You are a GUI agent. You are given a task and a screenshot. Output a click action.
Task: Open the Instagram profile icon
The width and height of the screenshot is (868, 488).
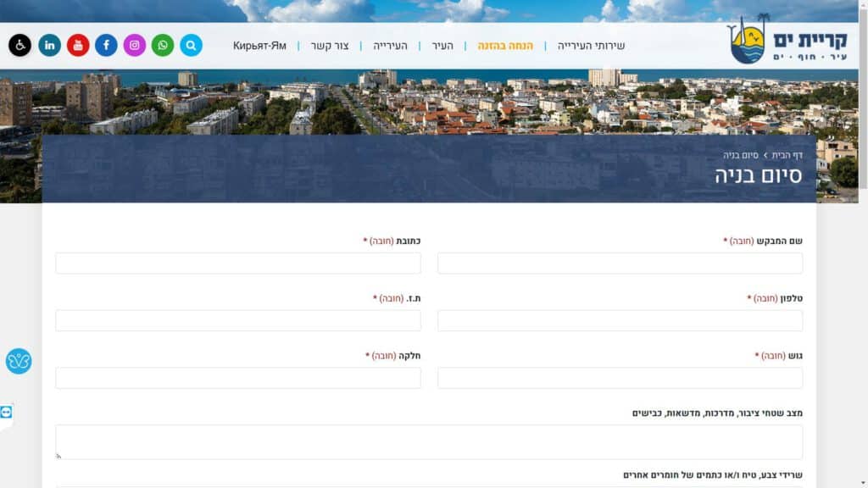click(x=135, y=45)
